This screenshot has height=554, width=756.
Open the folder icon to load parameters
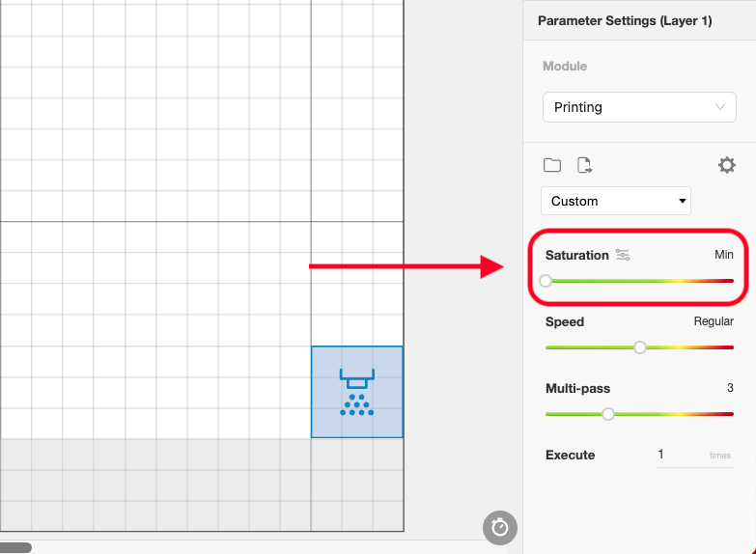[x=552, y=165]
